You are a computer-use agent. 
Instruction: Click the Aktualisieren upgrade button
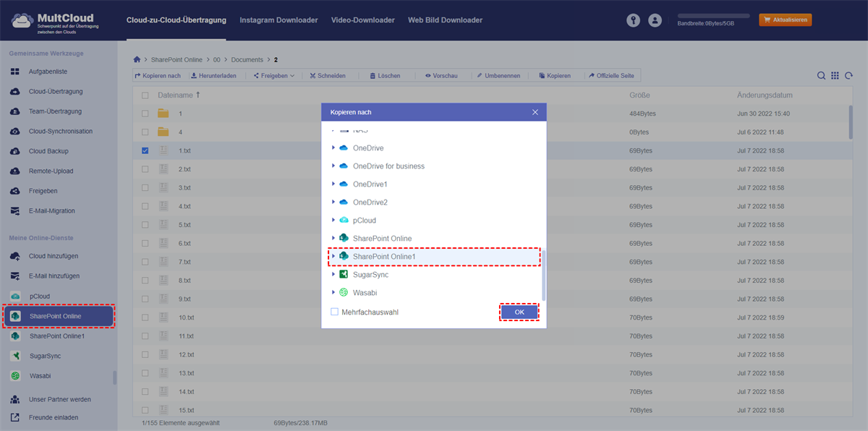pyautogui.click(x=785, y=20)
